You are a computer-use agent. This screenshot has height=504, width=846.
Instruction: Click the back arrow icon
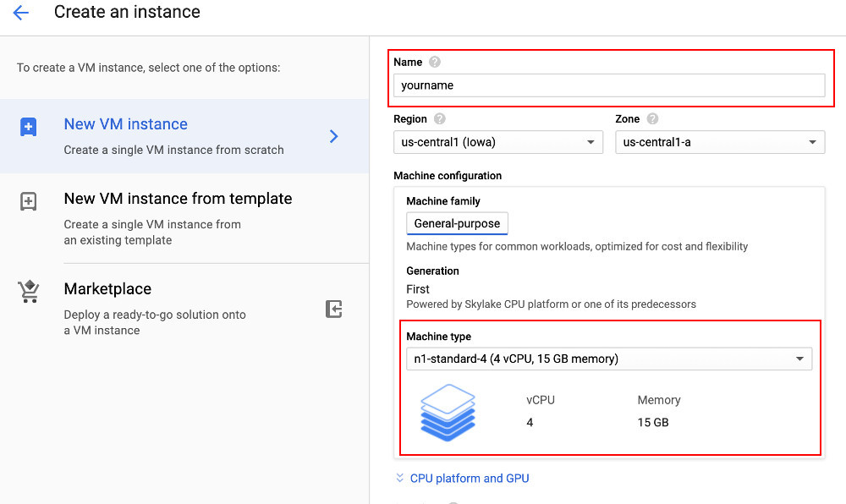coord(21,13)
